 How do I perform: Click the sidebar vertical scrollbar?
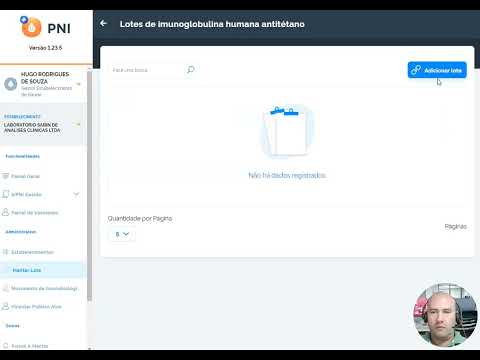89,185
